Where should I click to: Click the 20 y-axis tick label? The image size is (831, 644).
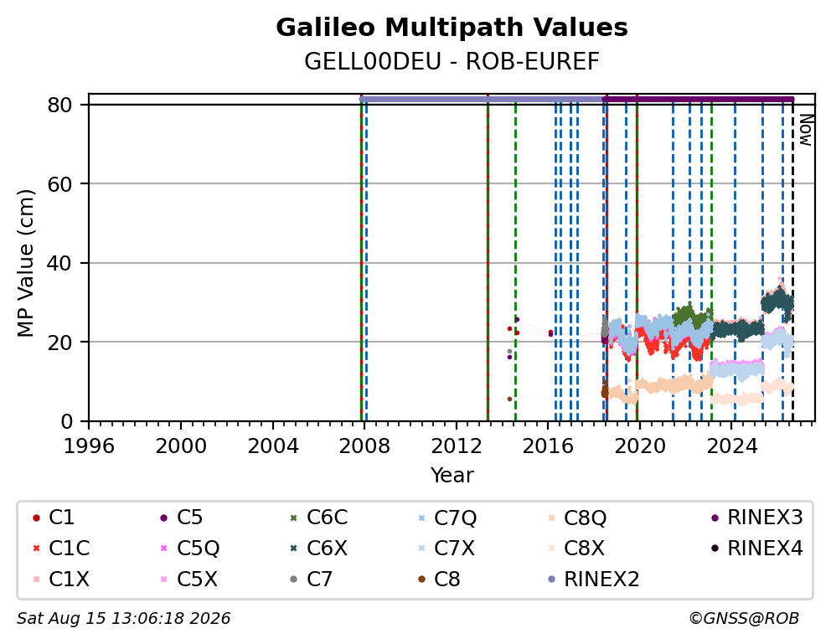pyautogui.click(x=59, y=343)
